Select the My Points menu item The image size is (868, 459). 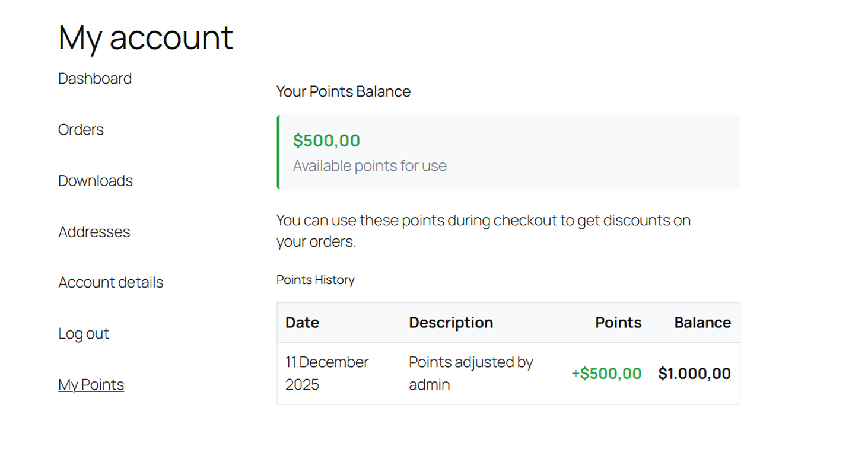91,384
